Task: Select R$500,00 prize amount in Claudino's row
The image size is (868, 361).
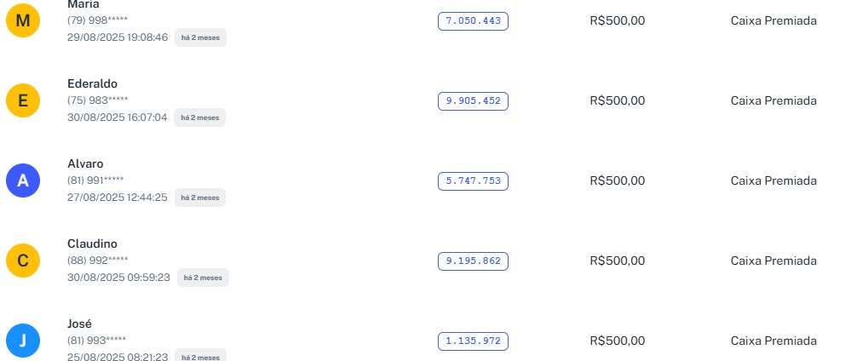Action: click(x=617, y=261)
